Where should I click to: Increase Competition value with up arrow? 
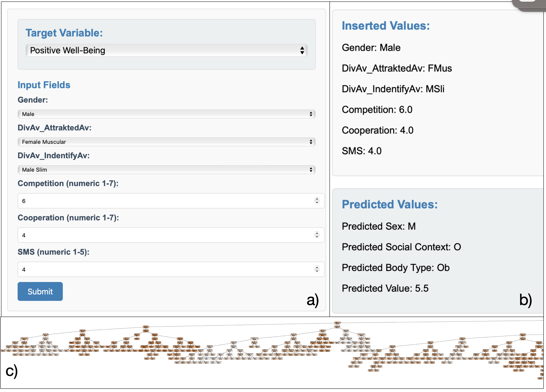click(x=317, y=199)
